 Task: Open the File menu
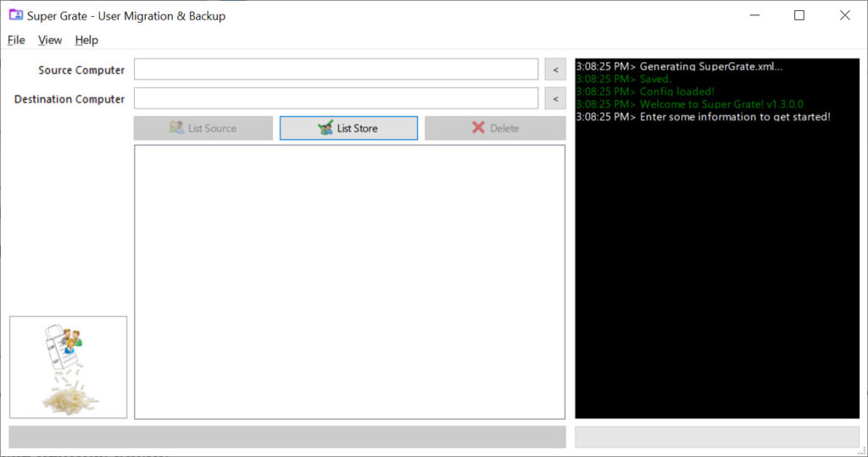click(x=16, y=40)
